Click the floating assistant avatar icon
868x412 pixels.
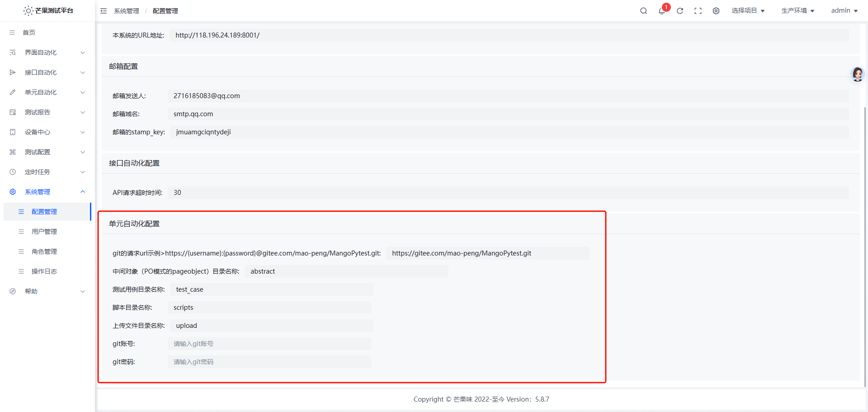point(857,74)
